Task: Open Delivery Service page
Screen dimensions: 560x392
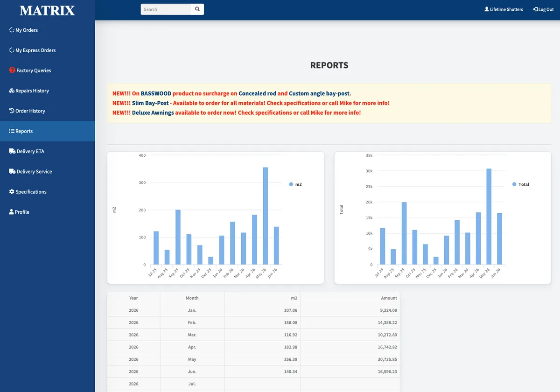Action: click(x=47, y=172)
